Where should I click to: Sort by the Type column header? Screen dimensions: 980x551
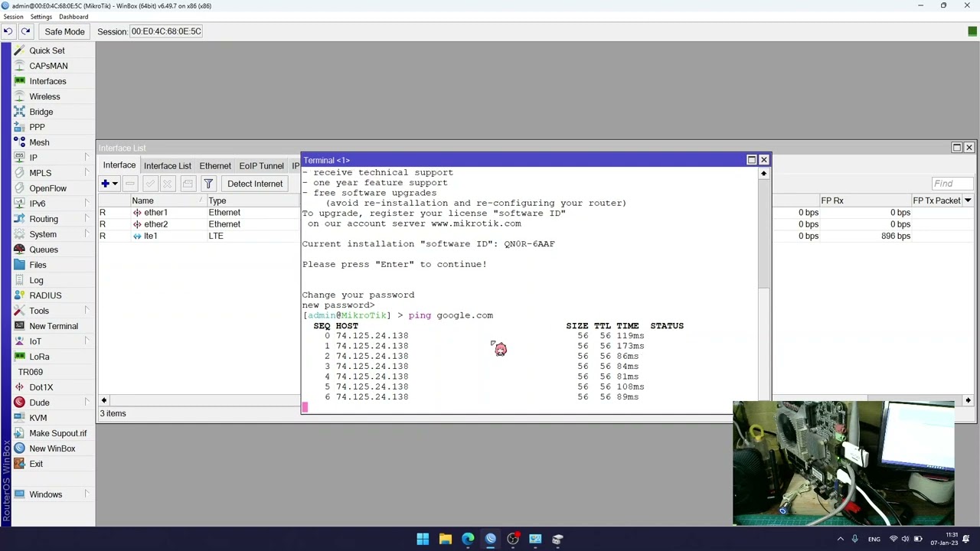253,201
